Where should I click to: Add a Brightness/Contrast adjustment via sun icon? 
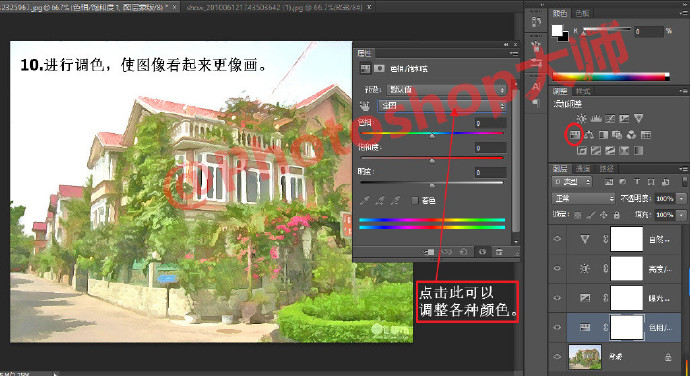tap(582, 118)
